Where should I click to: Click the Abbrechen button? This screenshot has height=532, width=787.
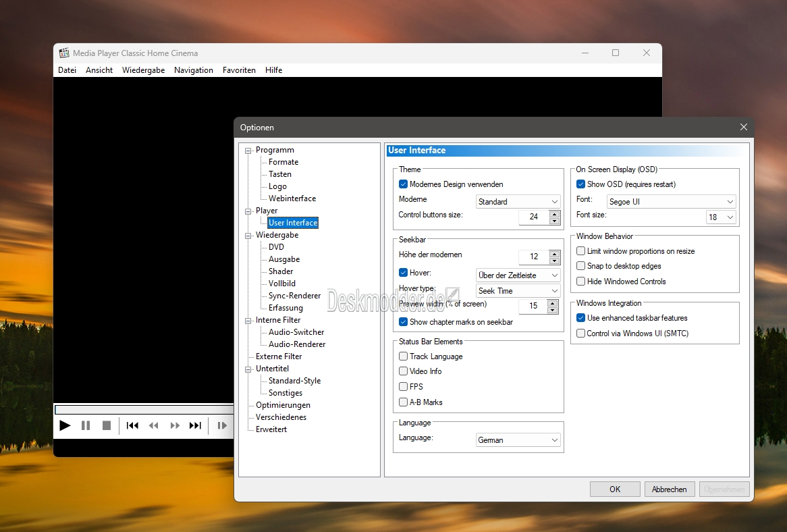coord(669,489)
